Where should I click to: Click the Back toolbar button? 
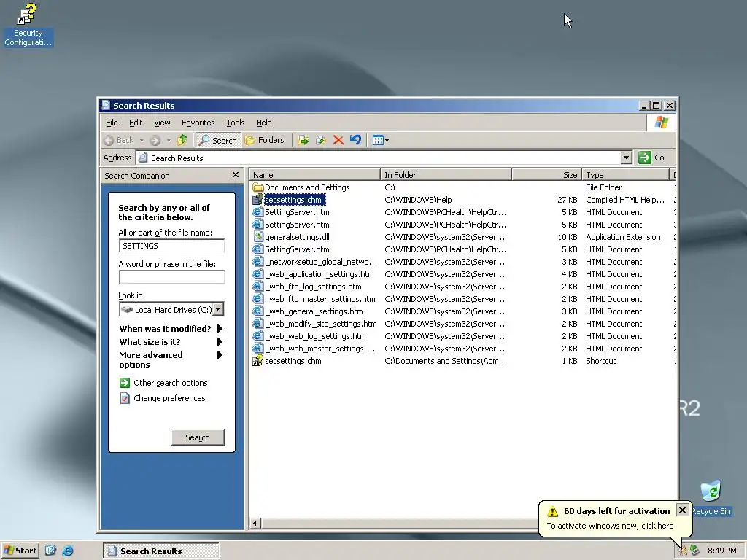point(119,140)
